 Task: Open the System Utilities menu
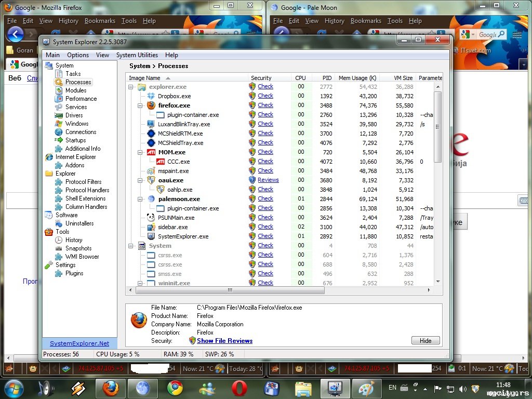pos(137,55)
